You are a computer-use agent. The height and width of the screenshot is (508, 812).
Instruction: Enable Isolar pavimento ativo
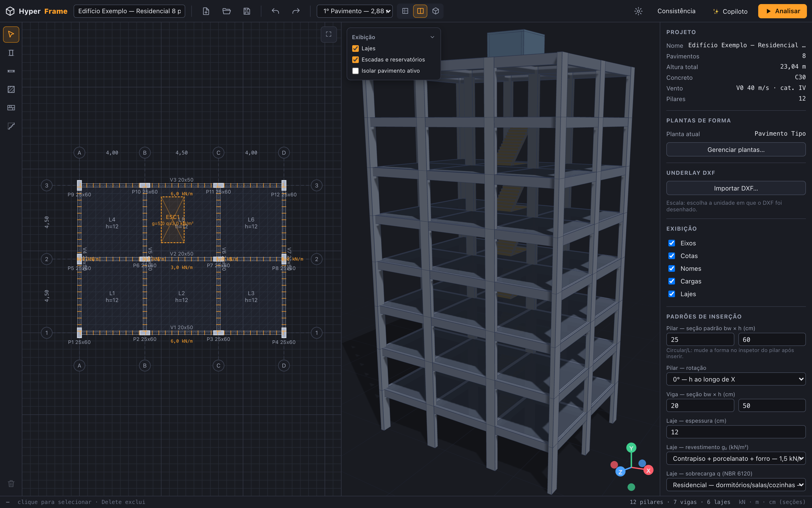tap(355, 71)
